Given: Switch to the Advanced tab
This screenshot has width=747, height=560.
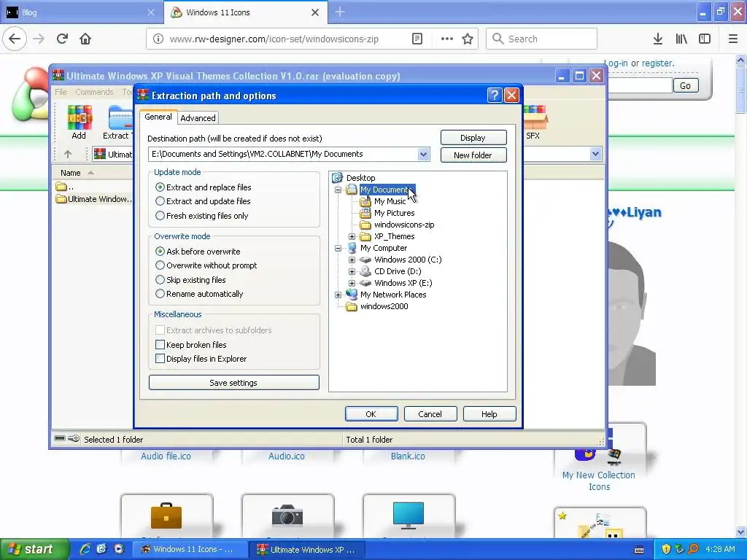Looking at the screenshot, I should tap(198, 118).
